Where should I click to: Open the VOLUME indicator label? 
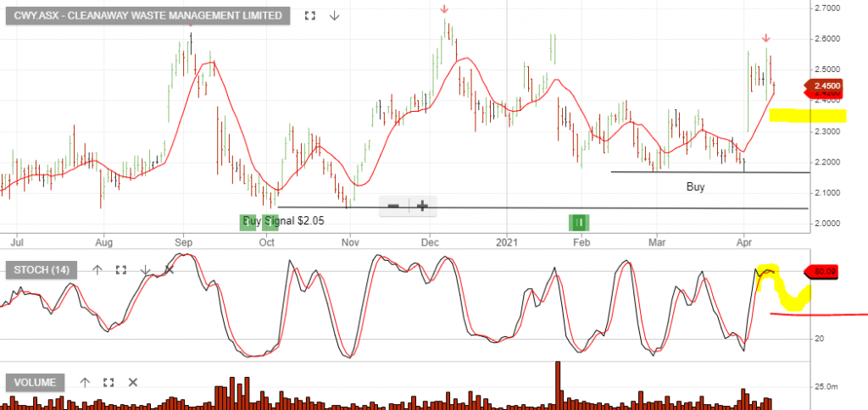click(35, 382)
